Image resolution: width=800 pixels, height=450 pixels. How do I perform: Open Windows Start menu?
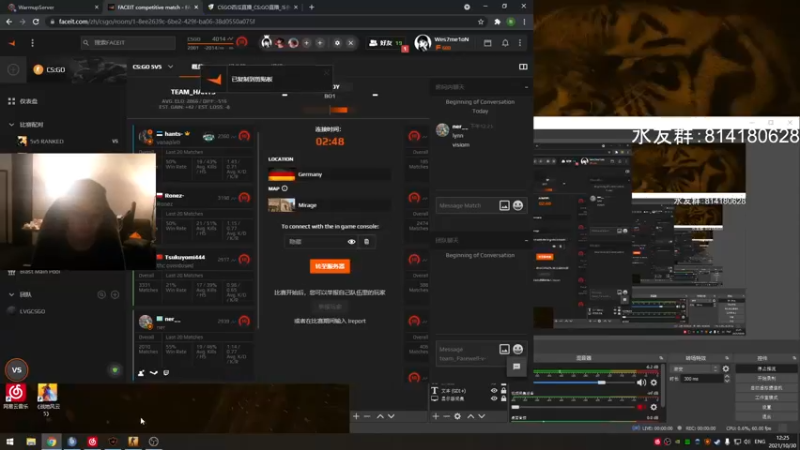10,442
